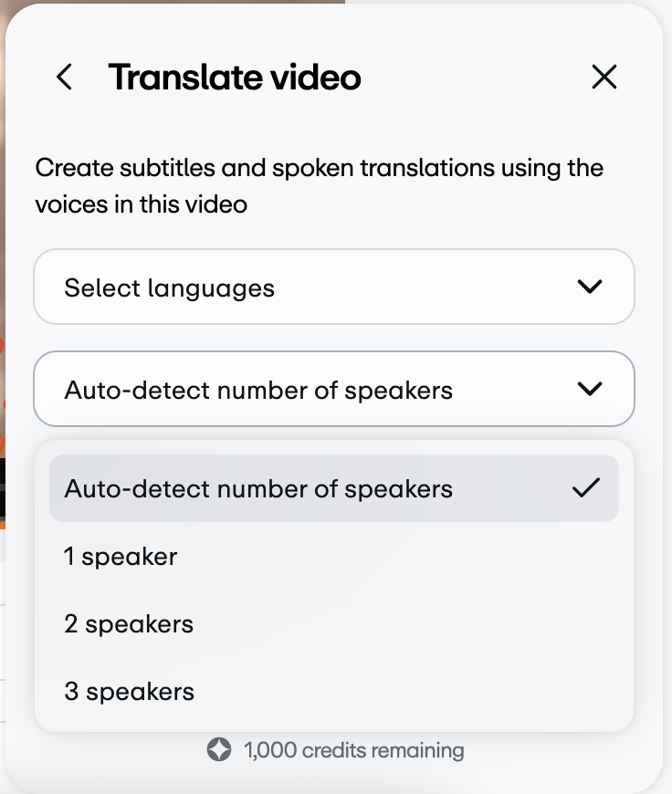Click the word "speakers" in the 3 speakers row
The image size is (672, 794).
[x=140, y=692]
